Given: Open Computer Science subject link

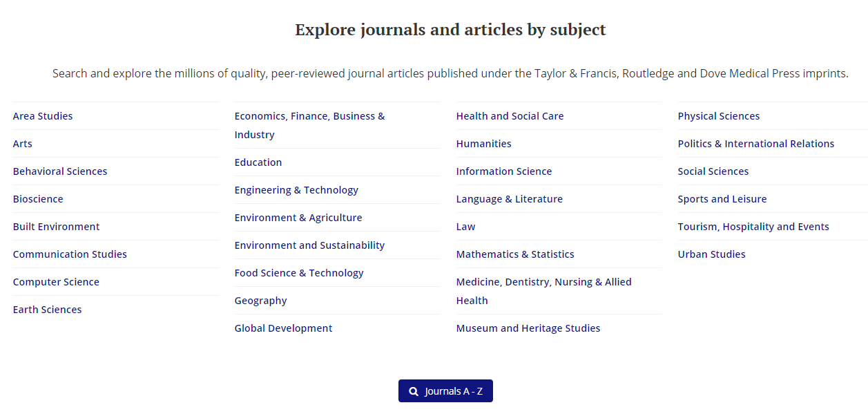Looking at the screenshot, I should (56, 282).
